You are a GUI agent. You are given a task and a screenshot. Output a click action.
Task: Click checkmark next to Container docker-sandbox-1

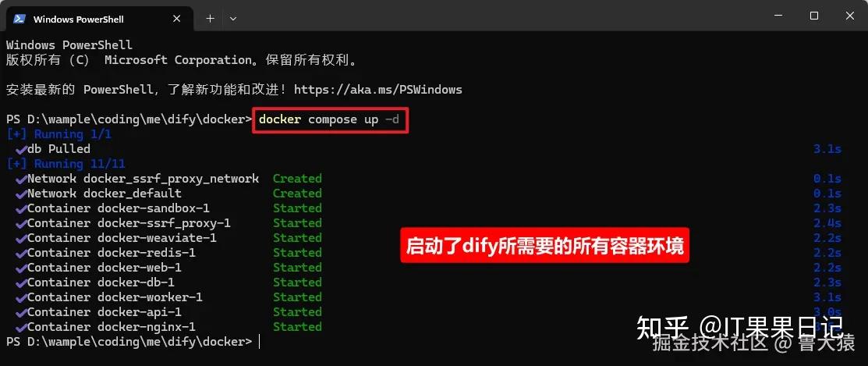coord(21,208)
